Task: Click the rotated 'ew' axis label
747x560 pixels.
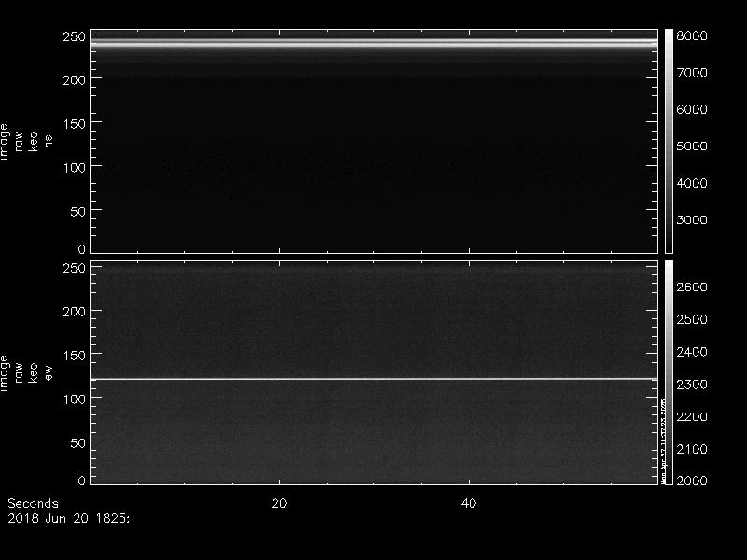Action: [49, 372]
